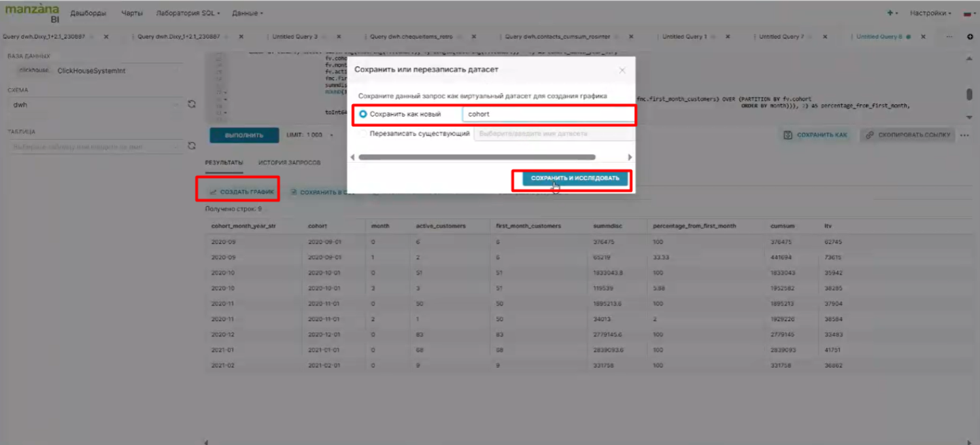Open the 'Лаборатория SQL' dropdown menu

pos(188,13)
